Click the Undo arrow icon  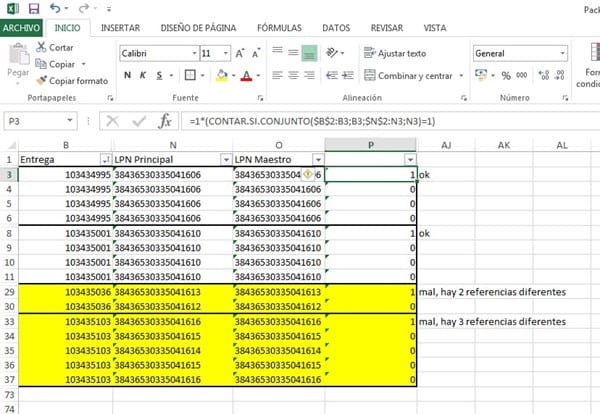[55, 8]
